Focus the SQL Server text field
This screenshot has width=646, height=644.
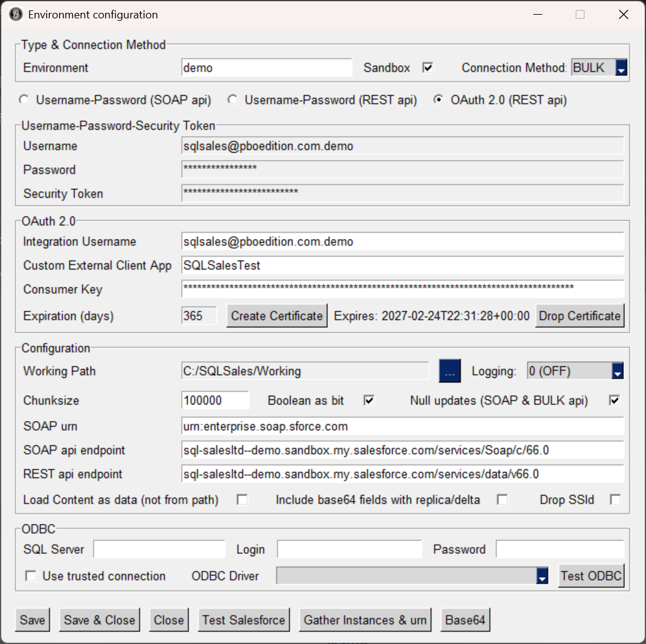[159, 550]
